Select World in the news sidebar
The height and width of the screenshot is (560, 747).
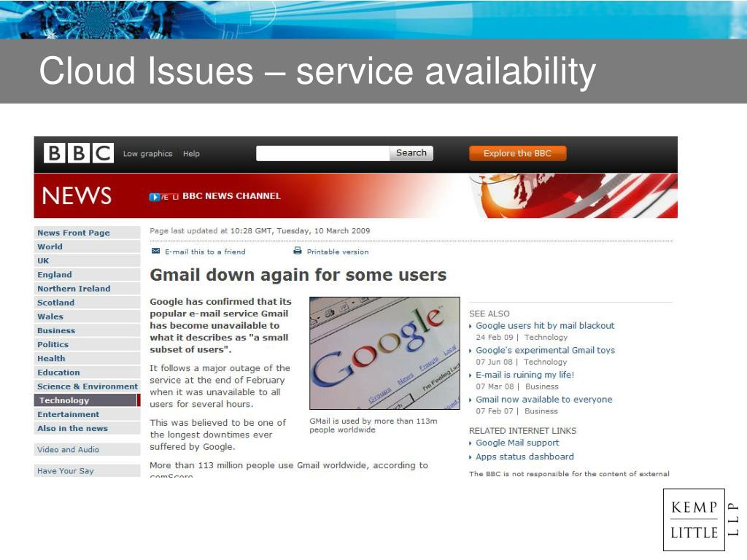click(88, 246)
